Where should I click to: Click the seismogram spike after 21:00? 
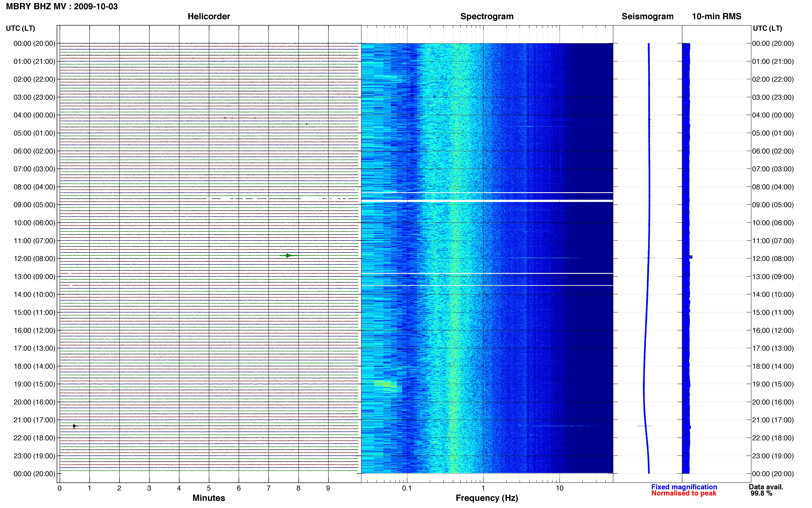tap(644, 426)
